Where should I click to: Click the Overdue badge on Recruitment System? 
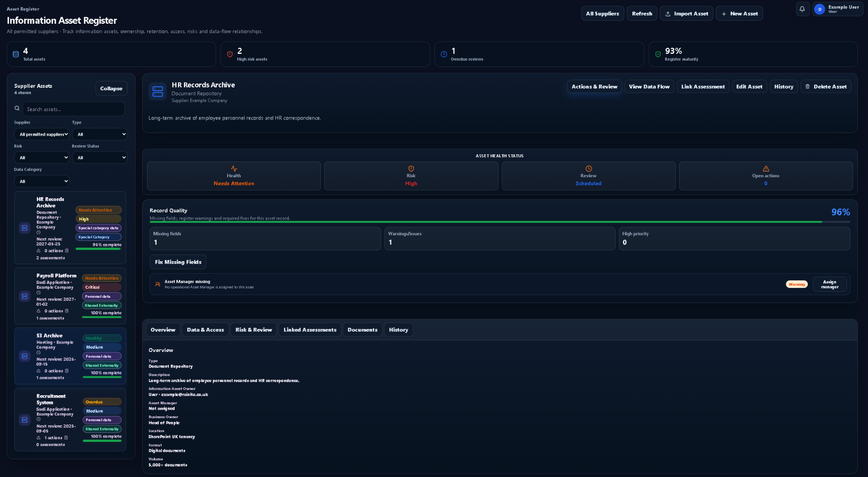[x=102, y=402]
